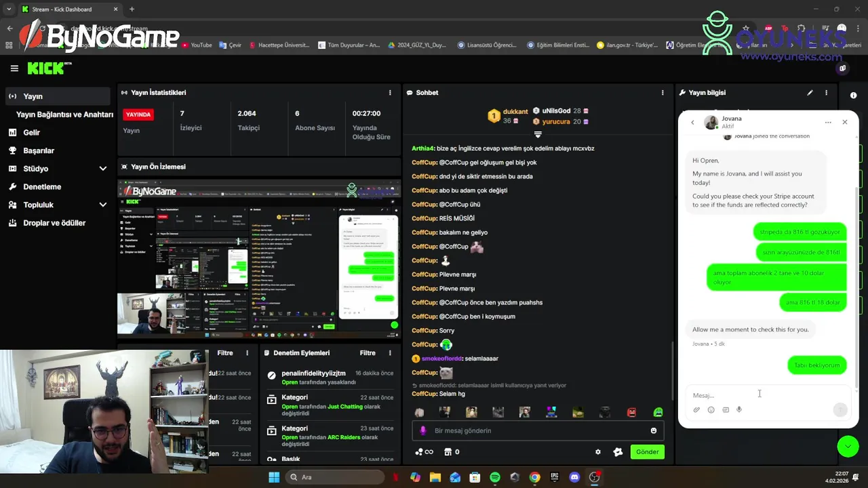Click voice microphone icon in support chat

pos(739,410)
